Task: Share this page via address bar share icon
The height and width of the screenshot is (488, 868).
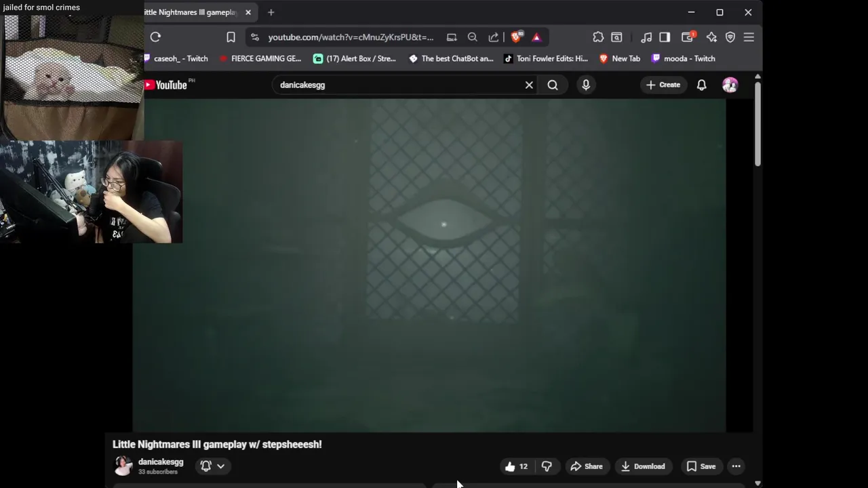Action: pyautogui.click(x=494, y=37)
